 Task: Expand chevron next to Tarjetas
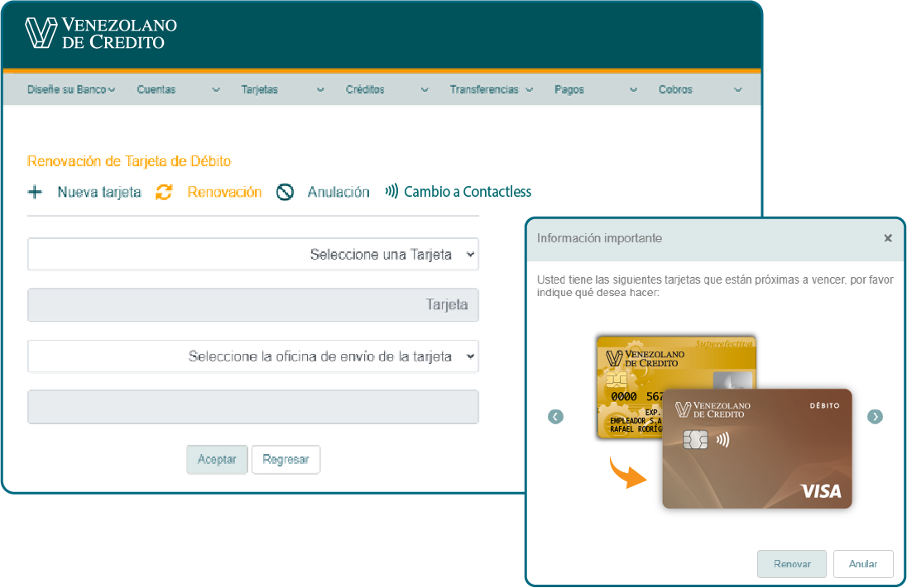(x=320, y=89)
